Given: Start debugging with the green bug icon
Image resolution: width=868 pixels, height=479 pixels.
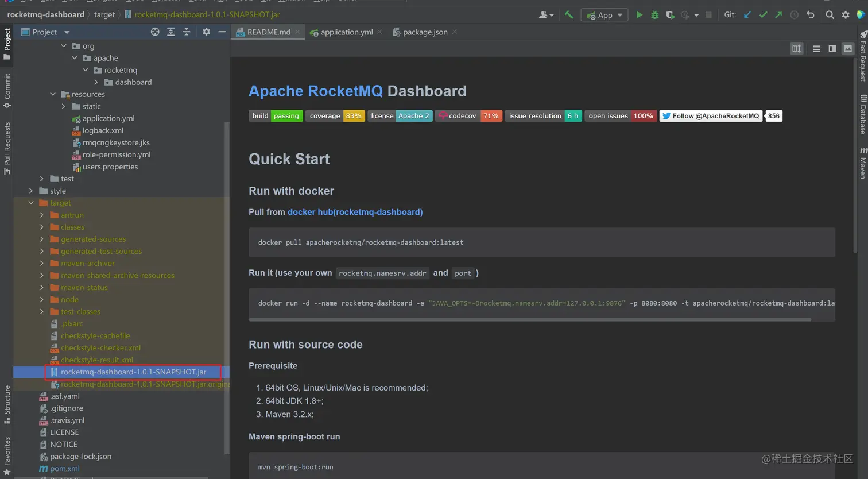Looking at the screenshot, I should (654, 15).
